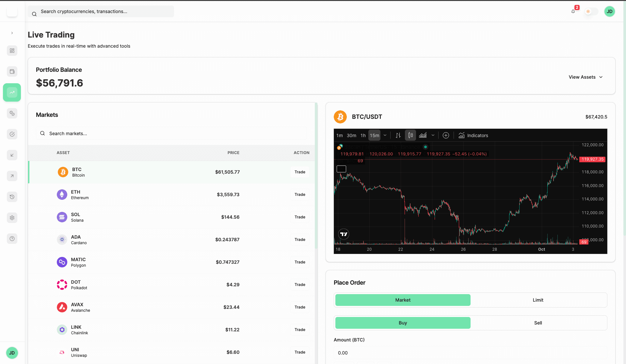This screenshot has width=626, height=364.
Task: Select the wallet icon in the sidebar
Action: (12, 71)
